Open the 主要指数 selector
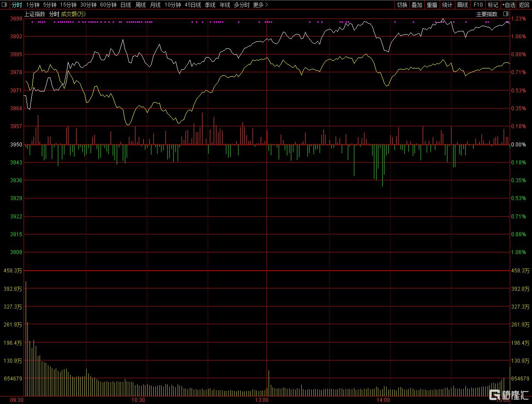 pos(486,14)
